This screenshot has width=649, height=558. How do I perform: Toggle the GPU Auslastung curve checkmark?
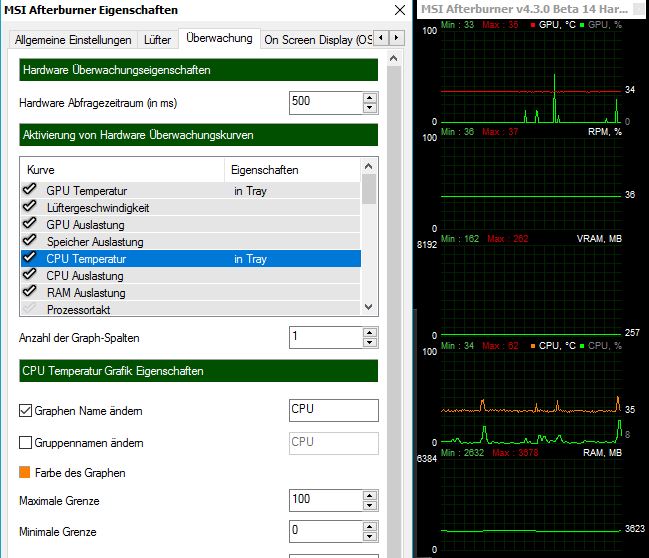[x=29, y=224]
